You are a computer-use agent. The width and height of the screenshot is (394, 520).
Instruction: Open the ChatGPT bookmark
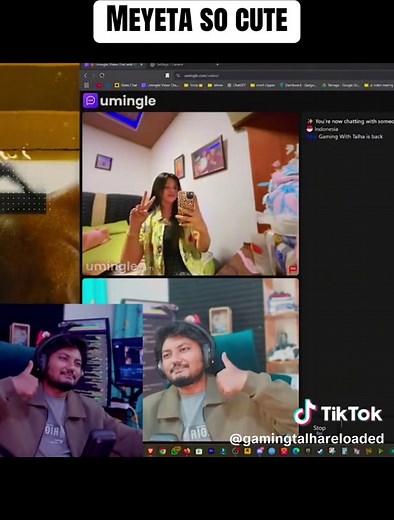coord(236,85)
